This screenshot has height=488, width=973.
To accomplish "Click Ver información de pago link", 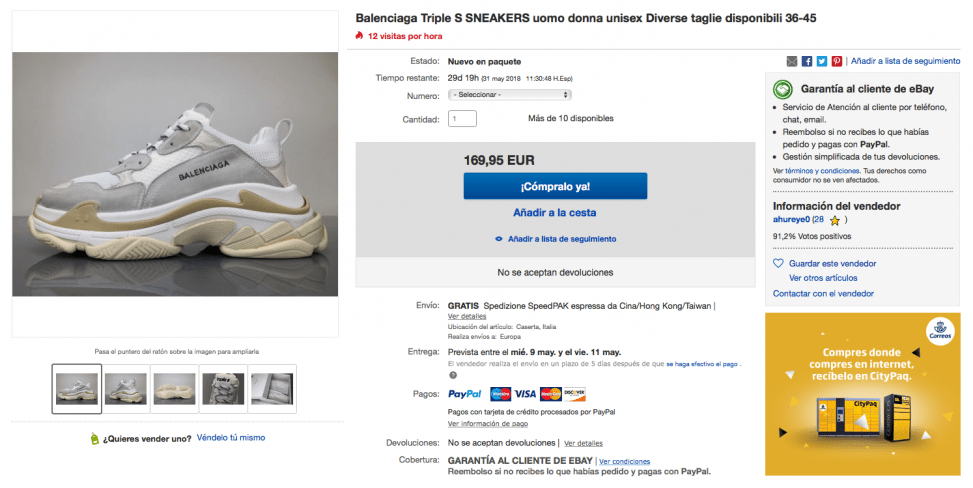I will [x=488, y=423].
